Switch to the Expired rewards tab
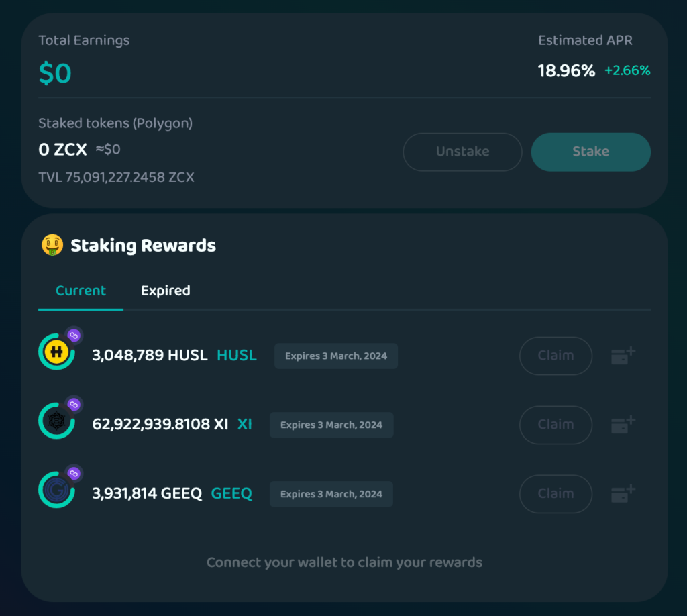Image resolution: width=687 pixels, height=616 pixels. [x=165, y=291]
